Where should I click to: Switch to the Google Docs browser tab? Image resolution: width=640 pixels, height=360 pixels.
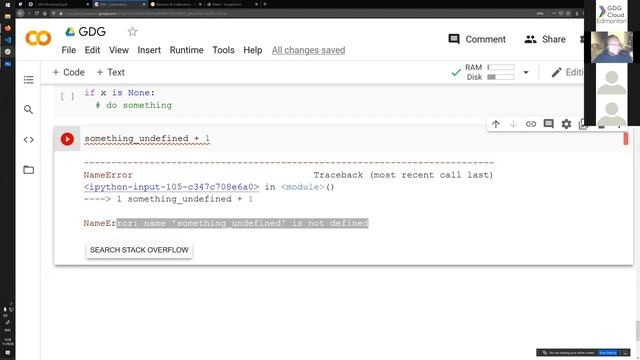[x=232, y=4]
